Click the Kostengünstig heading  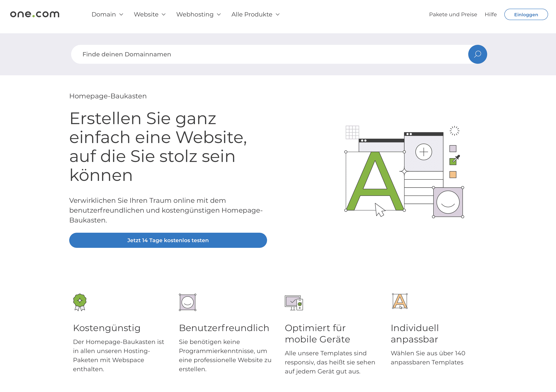click(x=106, y=328)
